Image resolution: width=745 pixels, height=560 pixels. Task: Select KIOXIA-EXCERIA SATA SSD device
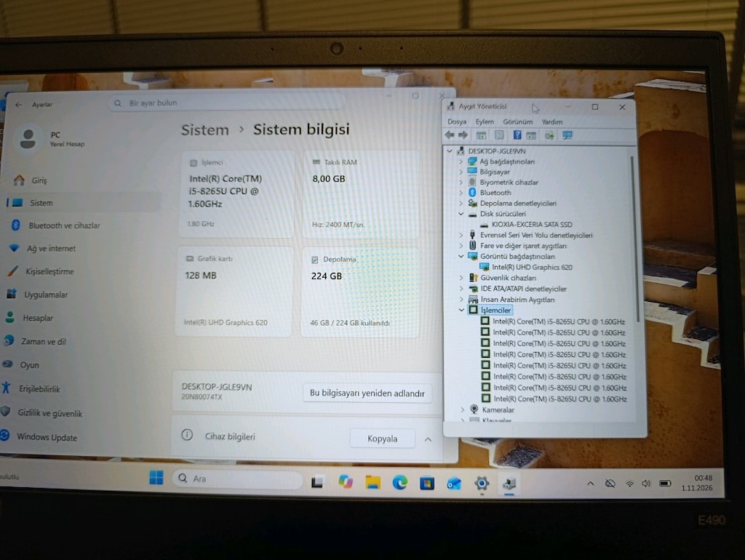click(532, 225)
